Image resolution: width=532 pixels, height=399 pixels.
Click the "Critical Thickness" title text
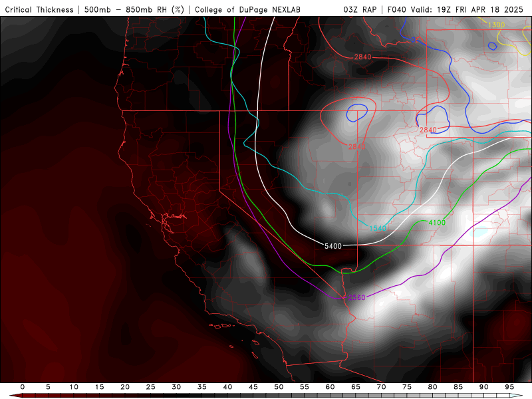39,9
